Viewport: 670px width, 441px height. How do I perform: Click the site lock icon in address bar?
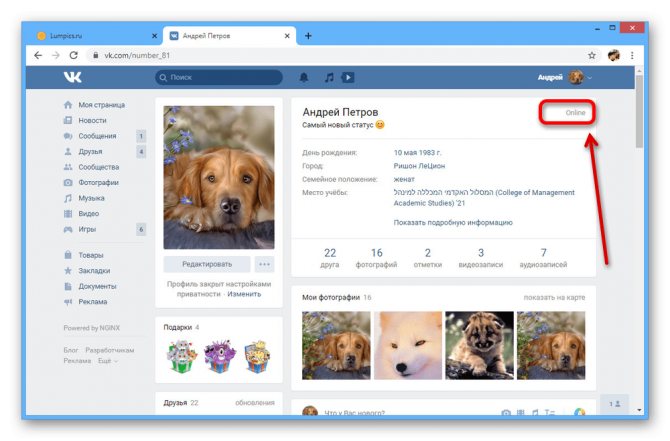[x=96, y=55]
